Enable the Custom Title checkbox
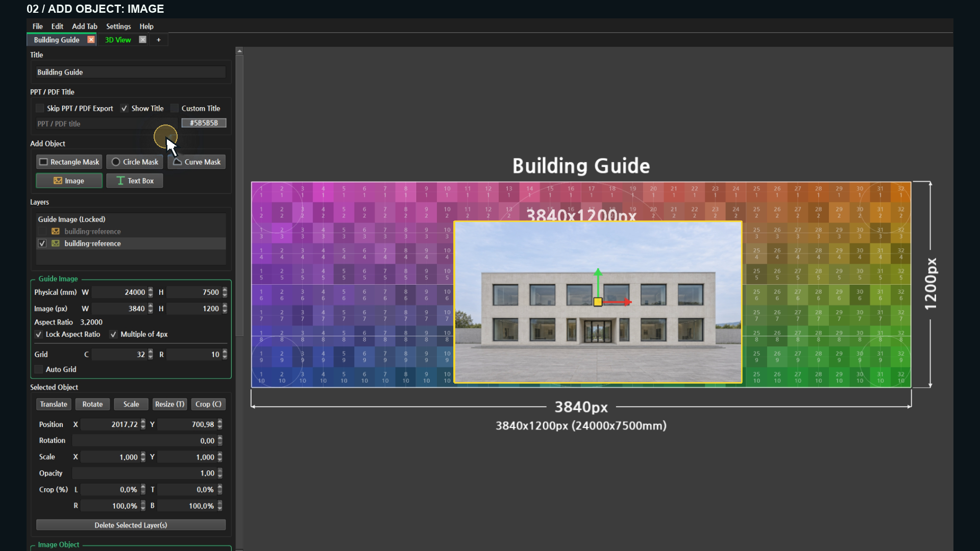The height and width of the screenshot is (551, 980). pos(175,108)
